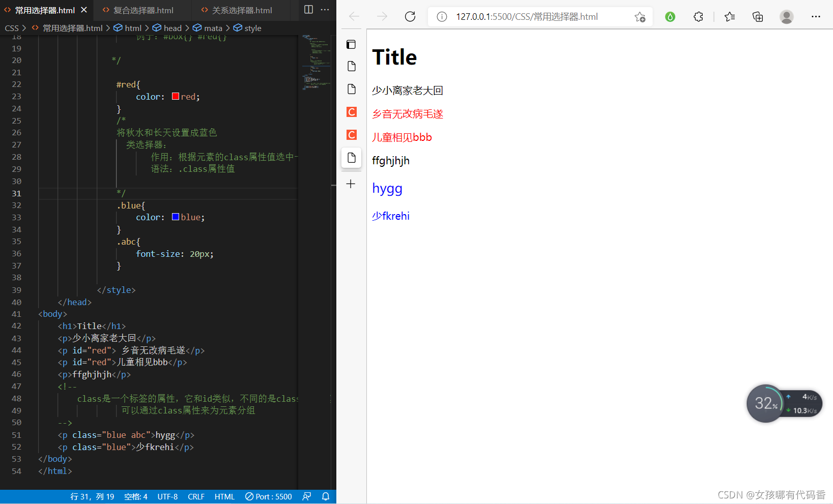The image size is (833, 504).
Task: Click the blue hygg paragraph
Action: click(387, 188)
